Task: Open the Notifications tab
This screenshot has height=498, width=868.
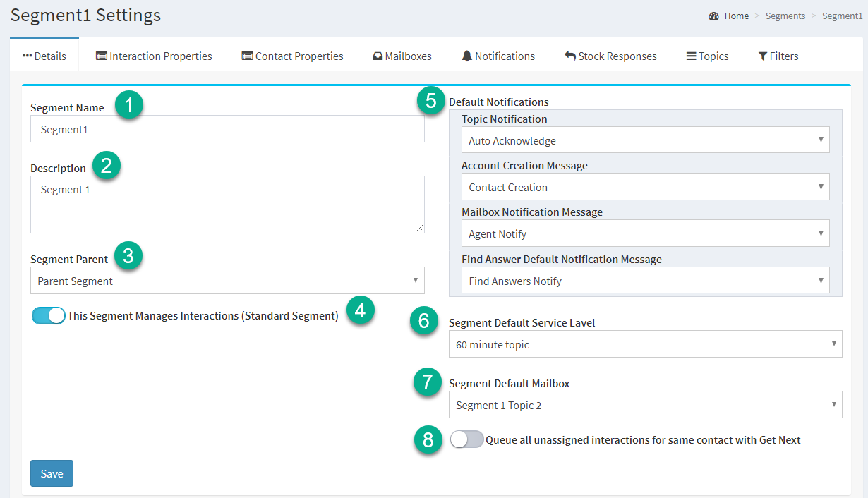Action: coord(498,56)
